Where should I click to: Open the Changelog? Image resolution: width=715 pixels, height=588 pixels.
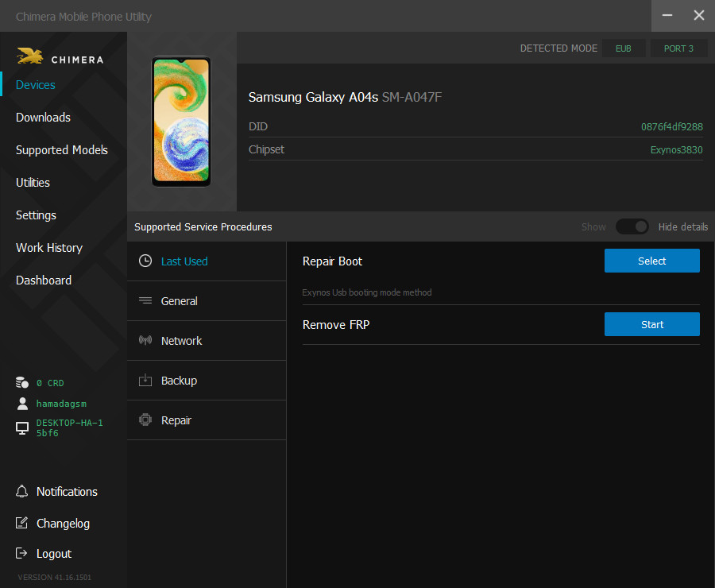63,524
